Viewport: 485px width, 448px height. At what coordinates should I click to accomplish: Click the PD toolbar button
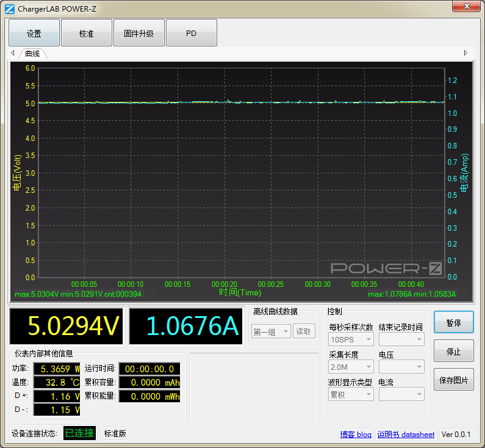pyautogui.click(x=192, y=33)
